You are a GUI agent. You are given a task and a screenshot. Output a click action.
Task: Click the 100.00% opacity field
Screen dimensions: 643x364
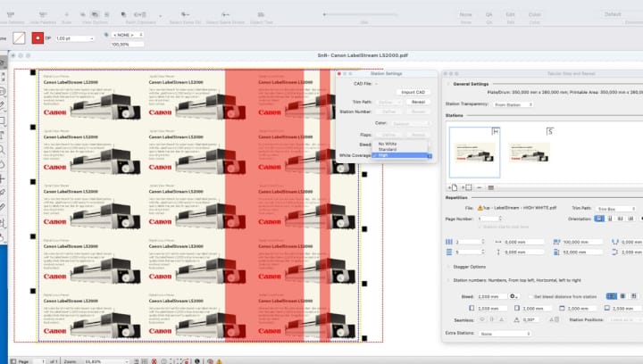[x=127, y=45]
